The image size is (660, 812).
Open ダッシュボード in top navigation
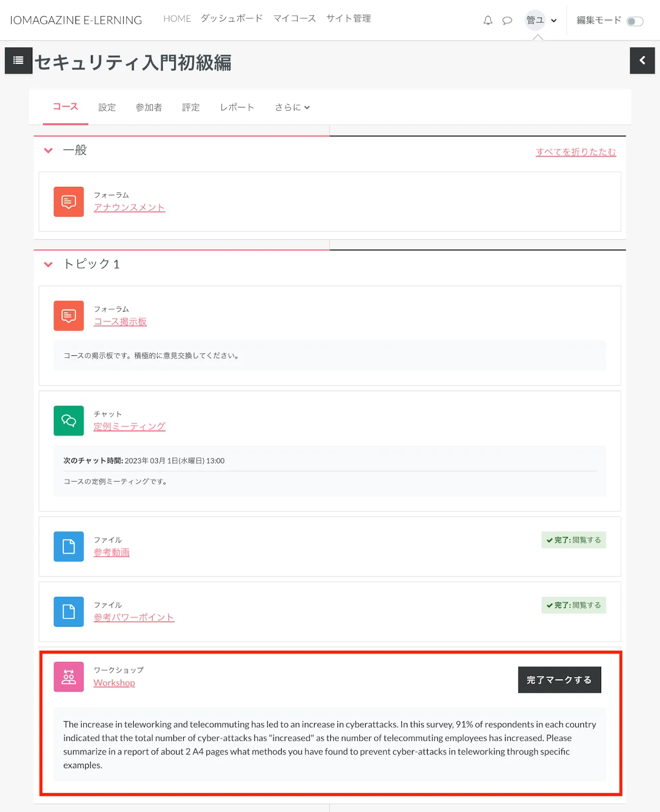click(231, 19)
